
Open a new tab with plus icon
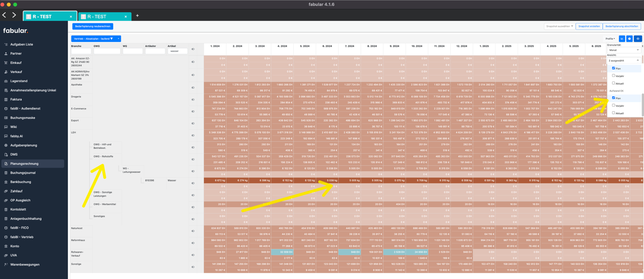click(x=137, y=16)
